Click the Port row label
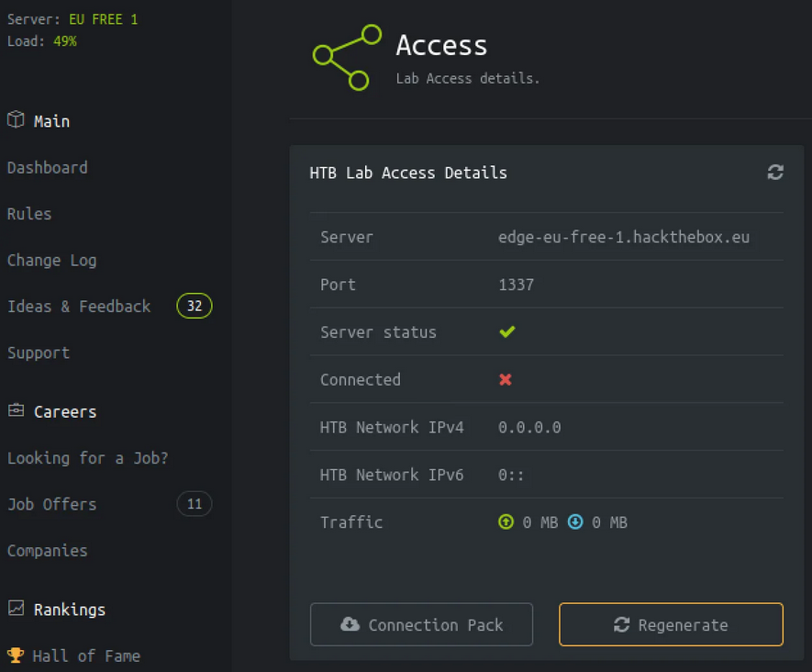The height and width of the screenshot is (672, 812). click(338, 285)
